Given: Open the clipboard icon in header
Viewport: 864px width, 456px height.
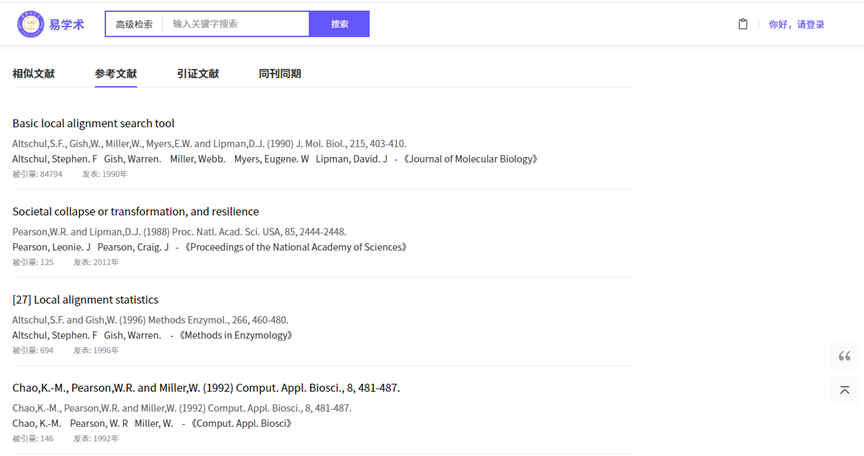Looking at the screenshot, I should [743, 24].
